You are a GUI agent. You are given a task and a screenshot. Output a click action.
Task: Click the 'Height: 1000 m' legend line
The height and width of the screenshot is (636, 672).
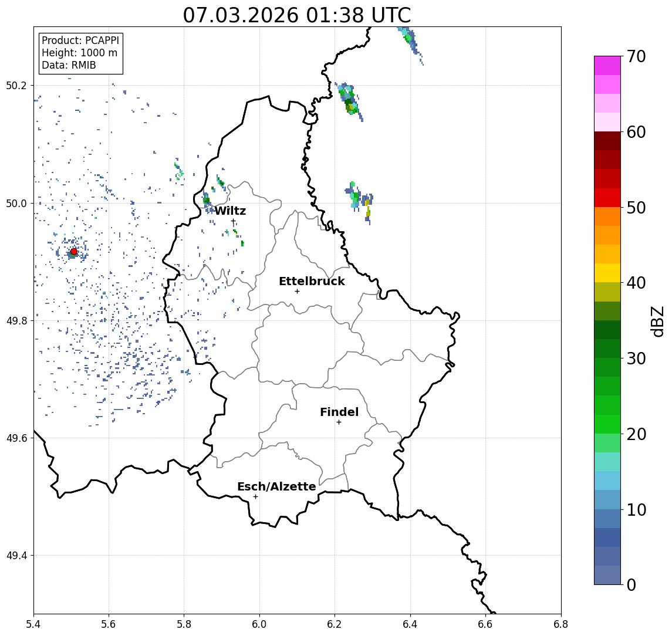click(79, 53)
